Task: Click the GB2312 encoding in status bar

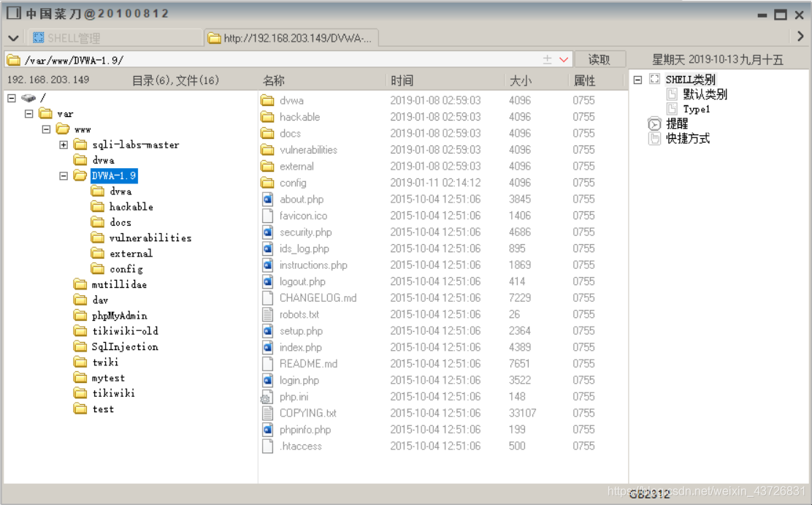Action: tap(649, 494)
